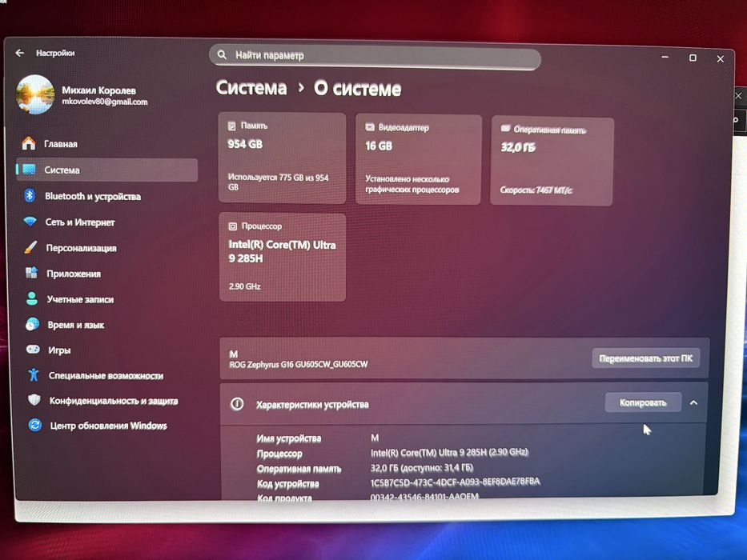The height and width of the screenshot is (560, 747).
Task: Click the Код устройства GUID value
Action: click(455, 482)
